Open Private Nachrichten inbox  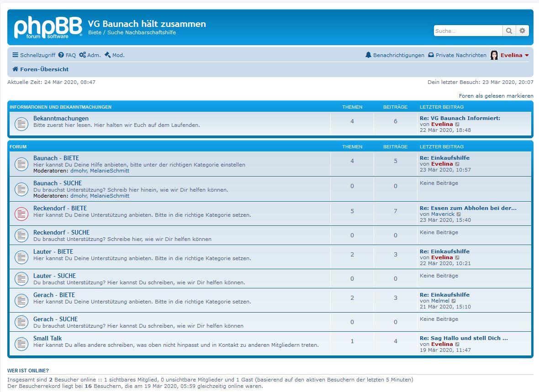pos(457,55)
